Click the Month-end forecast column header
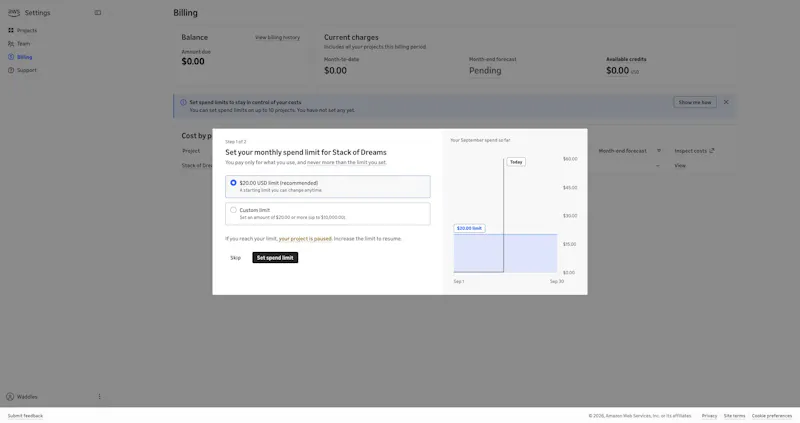The width and height of the screenshot is (800, 423). [x=622, y=151]
